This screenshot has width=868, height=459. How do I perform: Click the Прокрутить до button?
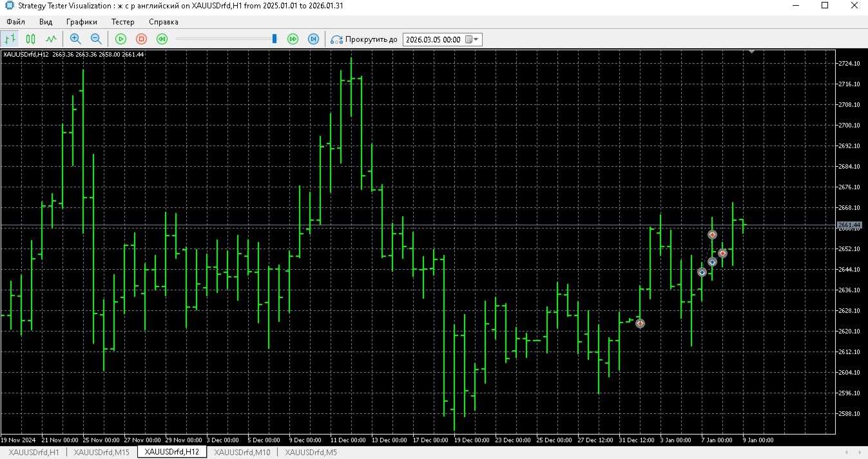(364, 39)
